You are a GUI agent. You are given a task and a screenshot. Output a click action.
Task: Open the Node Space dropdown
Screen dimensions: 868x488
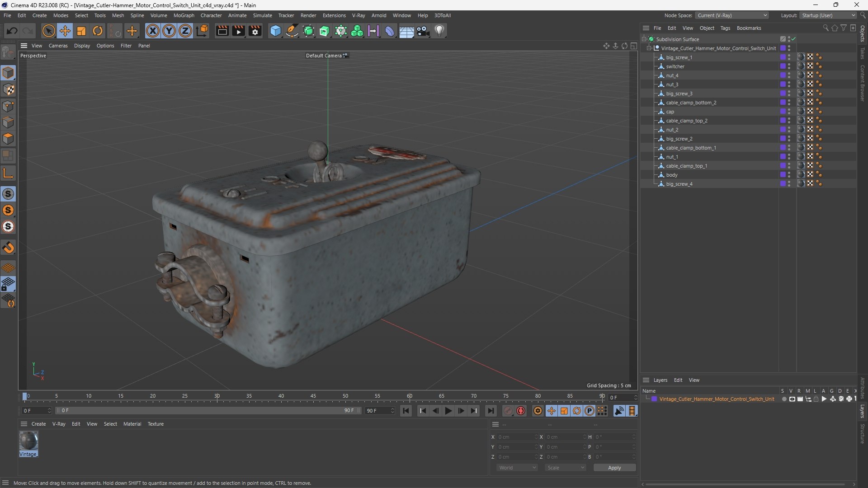[x=732, y=15]
